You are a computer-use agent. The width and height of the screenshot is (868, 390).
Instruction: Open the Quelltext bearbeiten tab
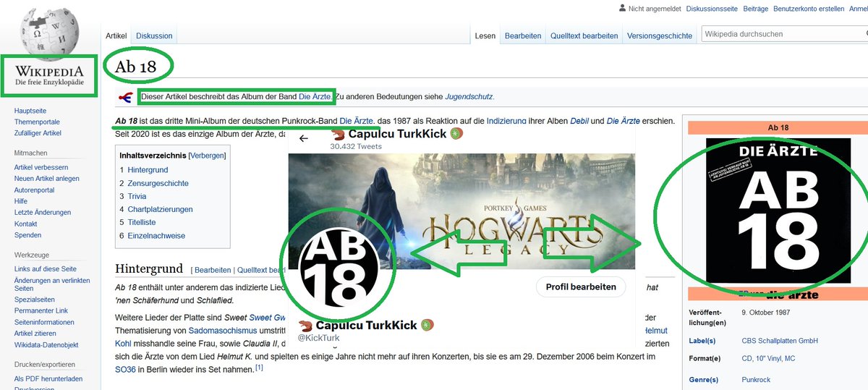584,35
